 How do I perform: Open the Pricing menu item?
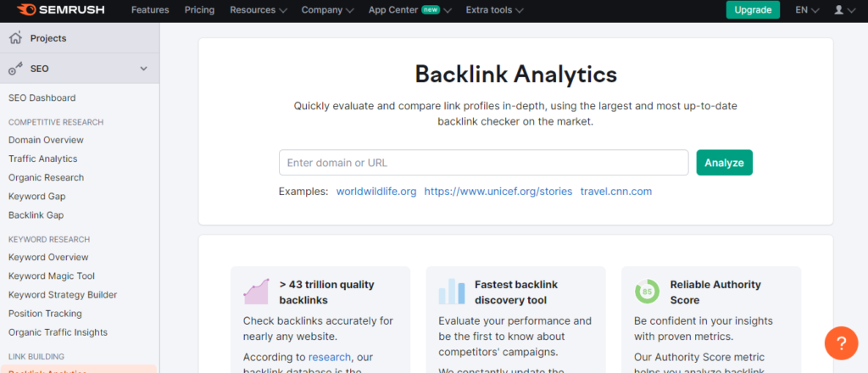pyautogui.click(x=199, y=10)
